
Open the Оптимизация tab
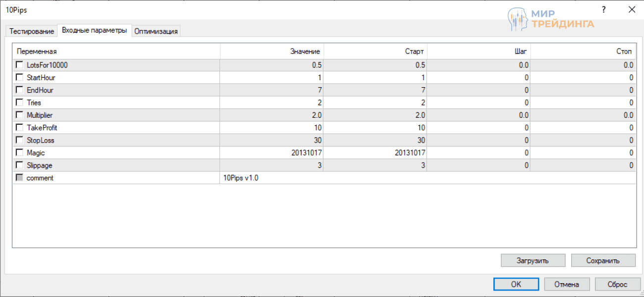pos(156,31)
